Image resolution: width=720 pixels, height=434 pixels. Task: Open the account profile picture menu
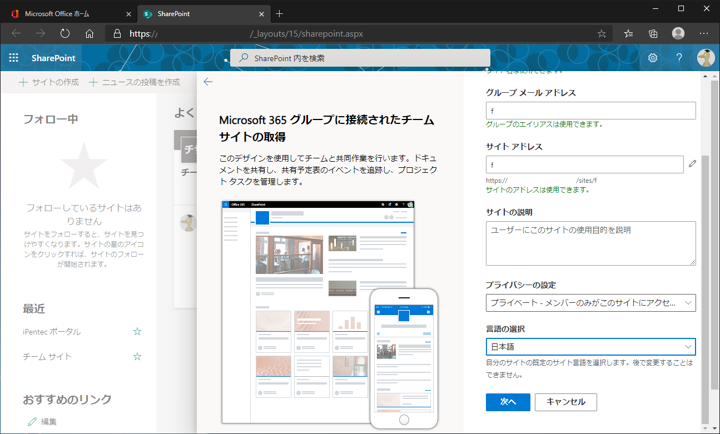coord(705,58)
